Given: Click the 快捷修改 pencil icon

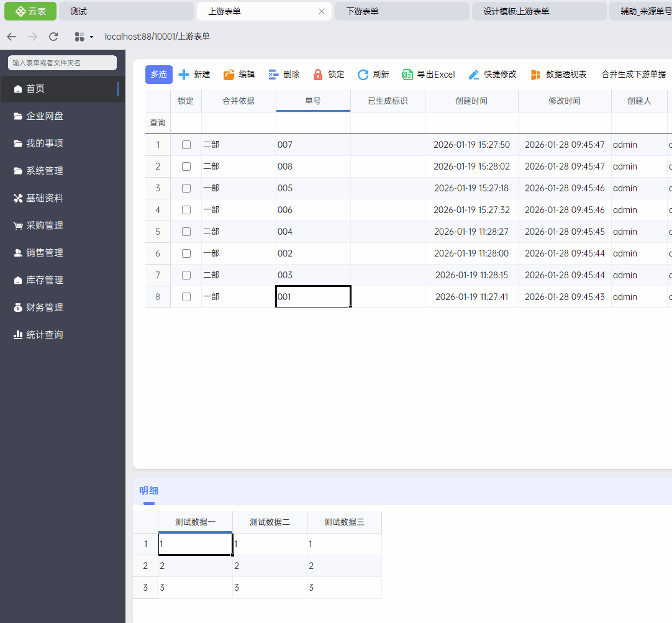Looking at the screenshot, I should tap(474, 75).
